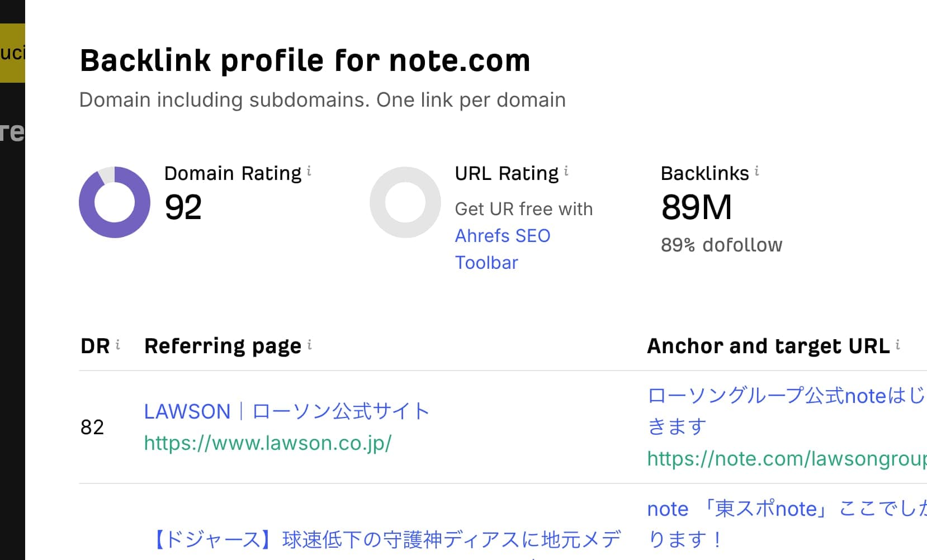Open the Ahrefs SEO Toolbar link
The width and height of the screenshot is (927, 560).
pos(502,249)
